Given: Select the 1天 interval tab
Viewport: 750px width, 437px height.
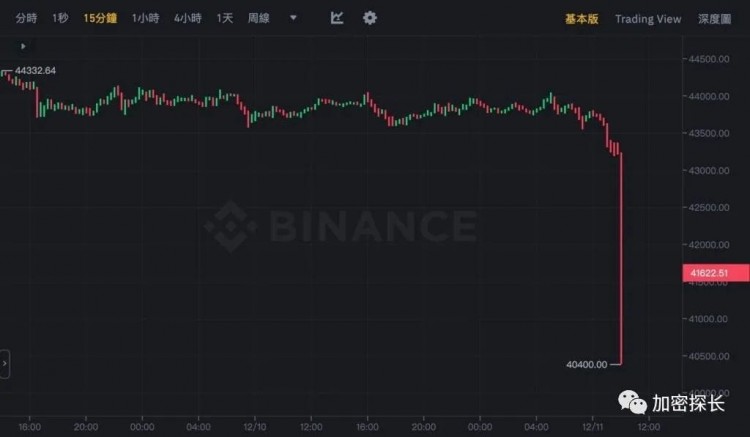Looking at the screenshot, I should 224,18.
